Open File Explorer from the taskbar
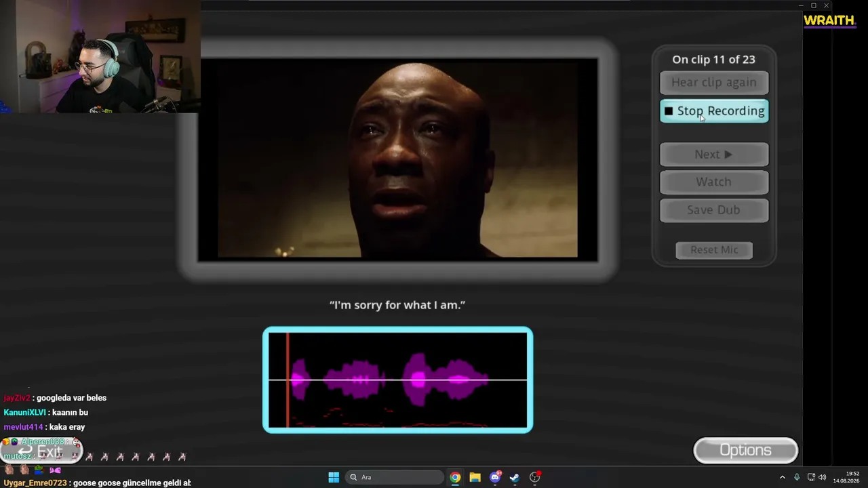Viewport: 868px width, 488px height. (475, 477)
